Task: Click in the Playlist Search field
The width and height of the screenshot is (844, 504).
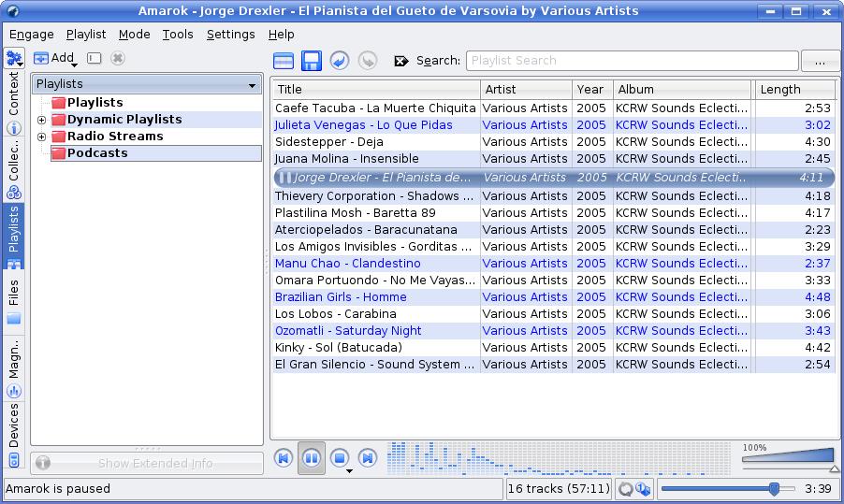Action: (x=632, y=61)
